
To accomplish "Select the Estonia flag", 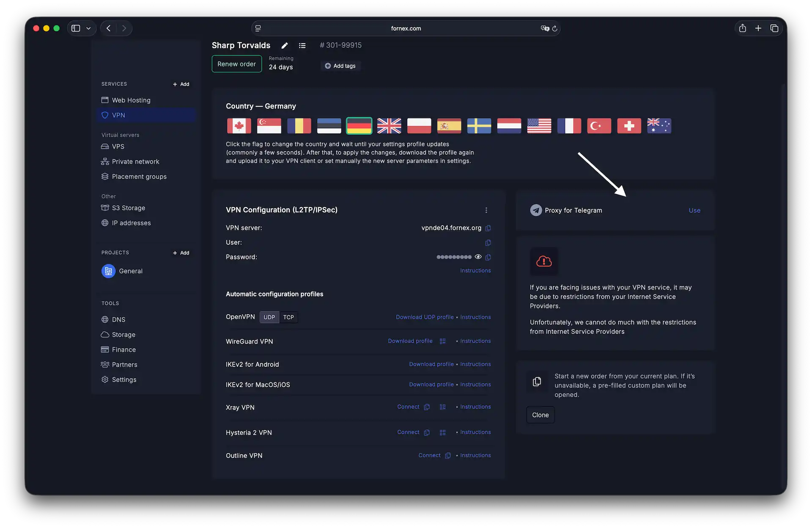I will 329,126.
